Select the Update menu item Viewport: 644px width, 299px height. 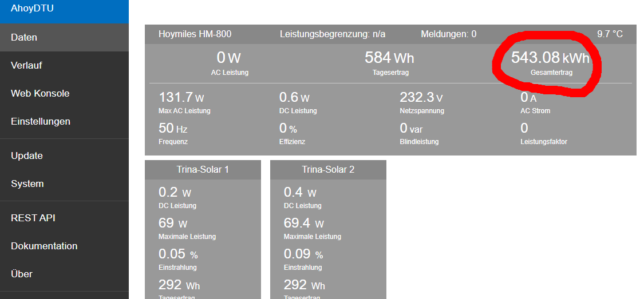pos(27,156)
